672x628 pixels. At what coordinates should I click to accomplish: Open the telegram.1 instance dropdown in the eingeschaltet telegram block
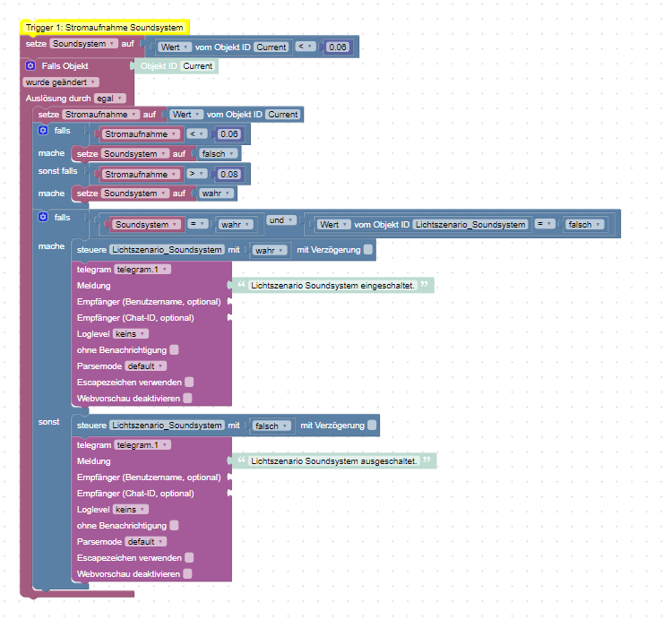142,270
